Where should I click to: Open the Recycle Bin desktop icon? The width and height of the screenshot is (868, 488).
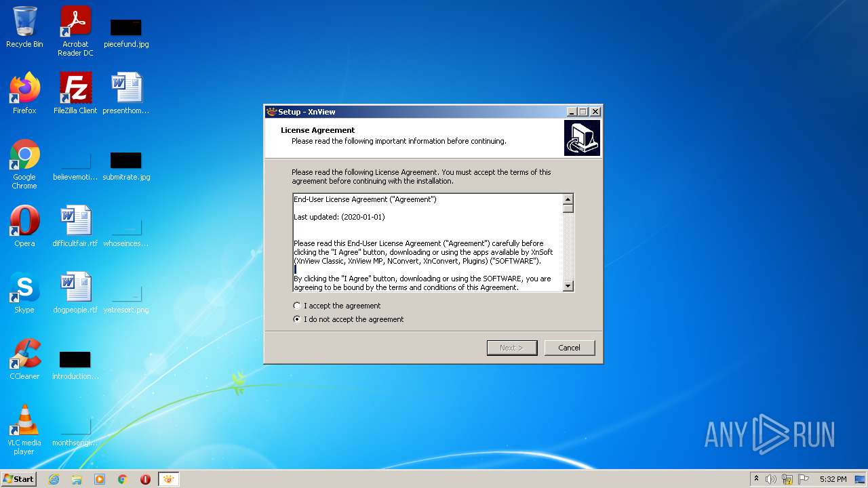coord(24,28)
